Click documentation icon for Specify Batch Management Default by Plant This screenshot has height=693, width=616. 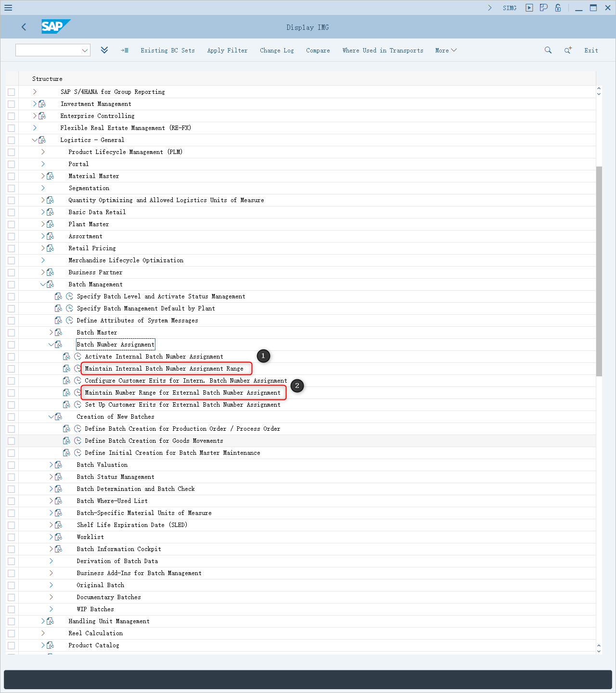coord(59,308)
